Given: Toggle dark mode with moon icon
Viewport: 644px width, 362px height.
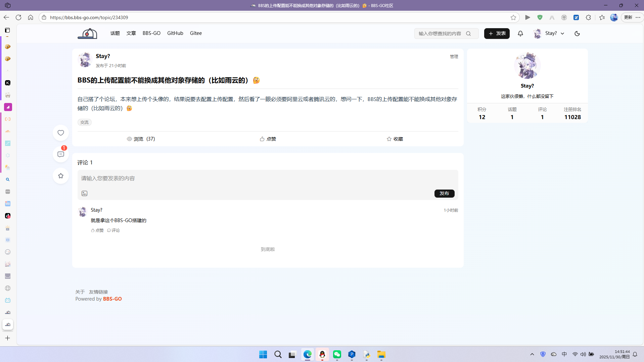Looking at the screenshot, I should coord(577,34).
